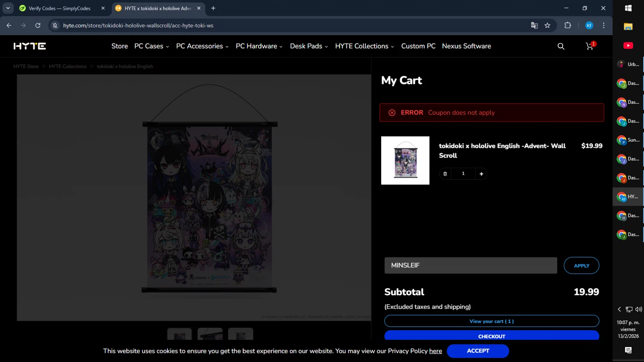644x362 pixels.
Task: Remove wall scroll with the trash icon
Action: pyautogui.click(x=445, y=174)
